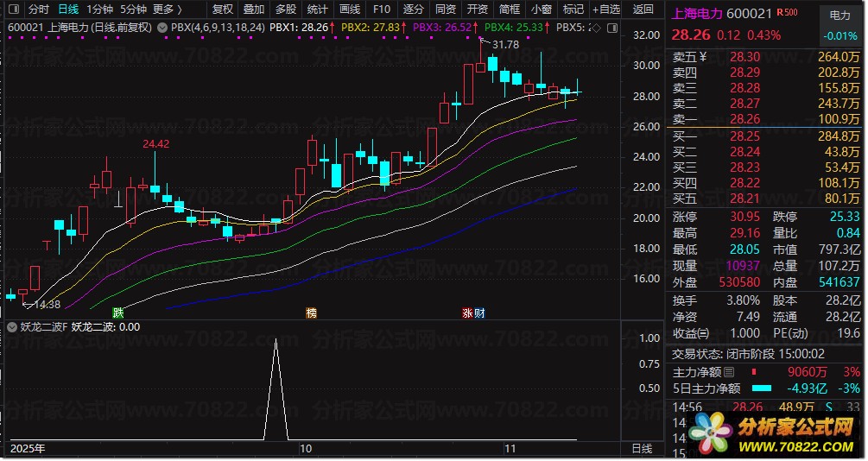This screenshot has width=868, height=461.
Task: Click the ¥ icon beside 卖五
Action: [703, 56]
